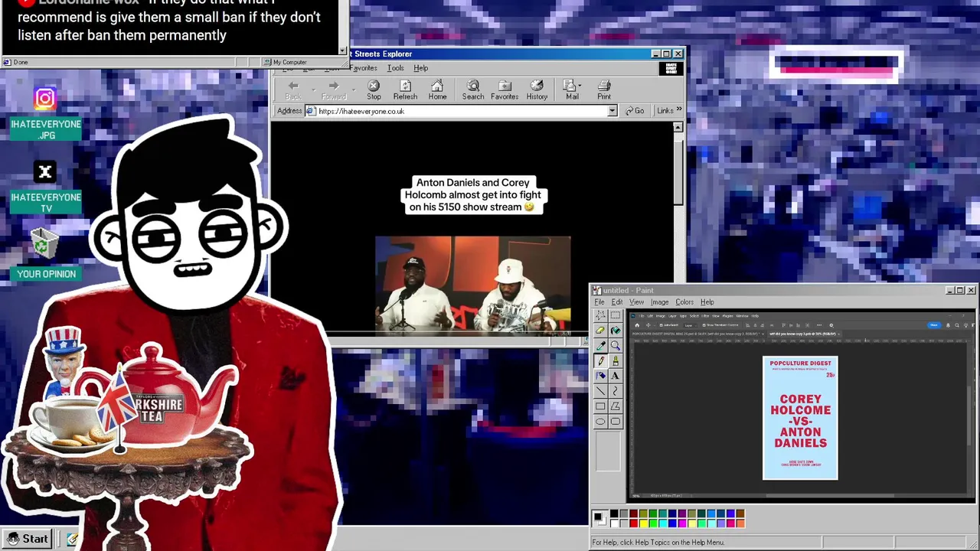The width and height of the screenshot is (980, 551).
Task: Click the Explorer page scrollbar up arrow
Action: coord(678,127)
